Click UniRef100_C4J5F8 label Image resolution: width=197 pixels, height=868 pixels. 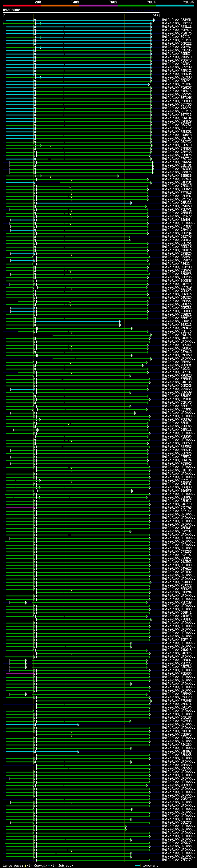177,135
